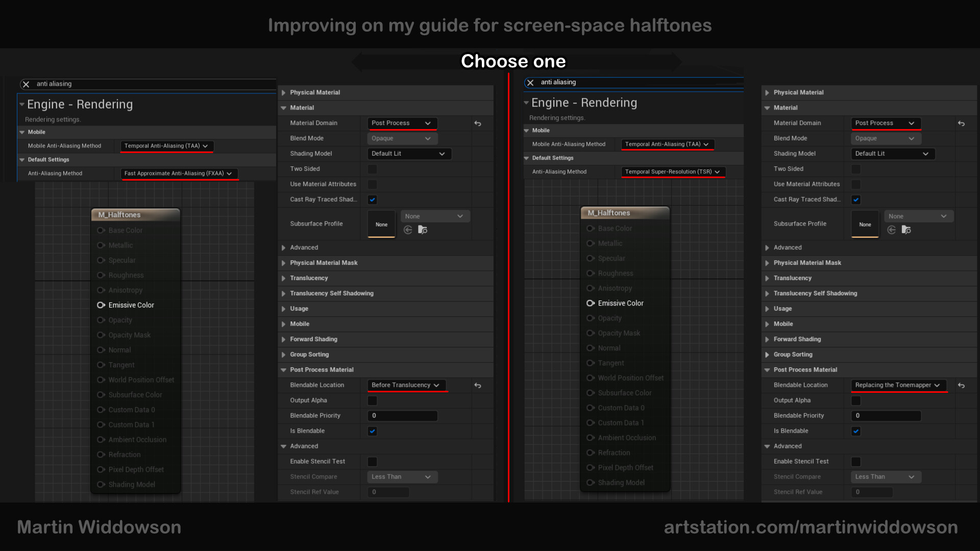The width and height of the screenshot is (980, 551).
Task: Click the Opacity Mask pin on M_Halftones
Action: (100, 335)
